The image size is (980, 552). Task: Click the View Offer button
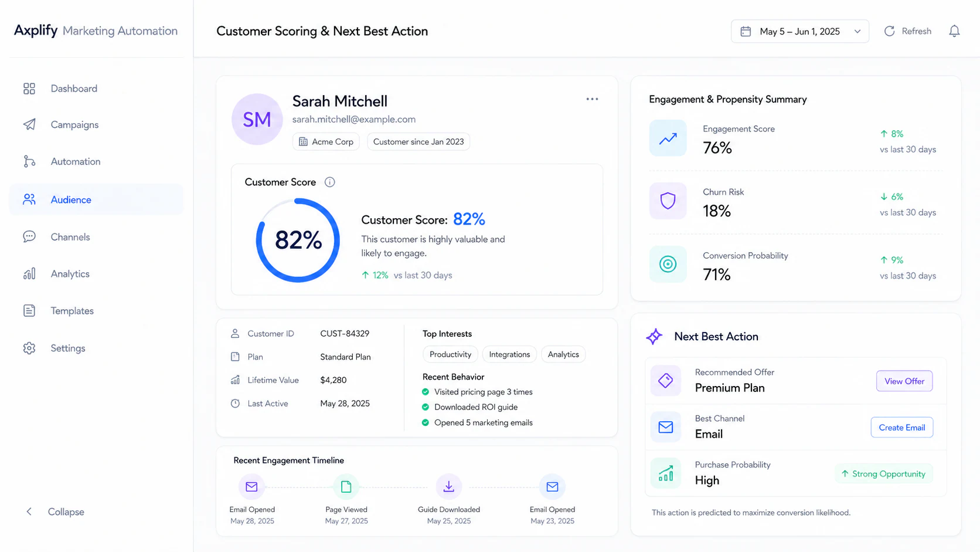point(904,381)
